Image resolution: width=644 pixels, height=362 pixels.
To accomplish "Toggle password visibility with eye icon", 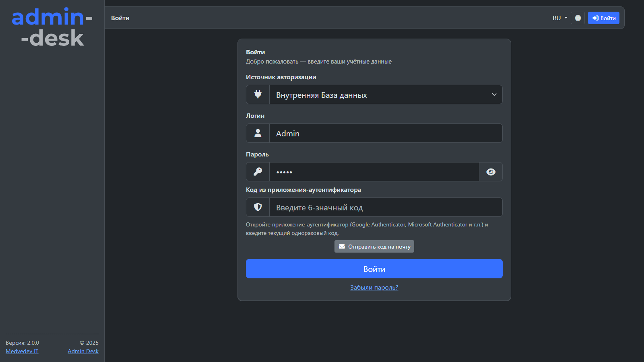I will [491, 172].
